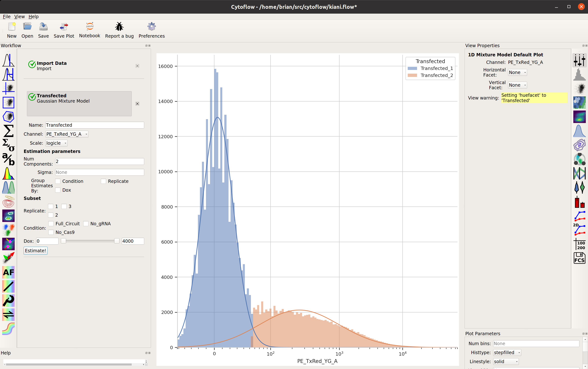Screen dimensions: 588x369
Task: Open the Channel PE_TxRed_YG_A dropdown
Action: pyautogui.click(x=67, y=134)
